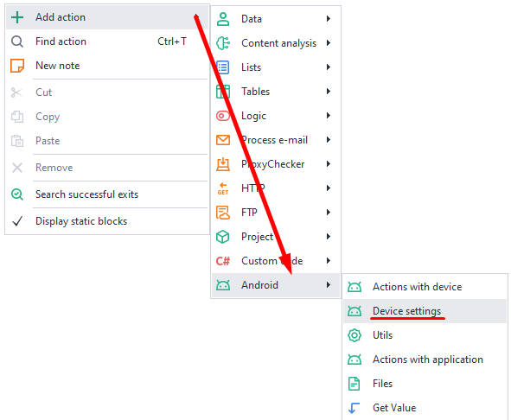The image size is (511, 420).
Task: Expand the FTP submenu arrow
Action: click(x=329, y=213)
